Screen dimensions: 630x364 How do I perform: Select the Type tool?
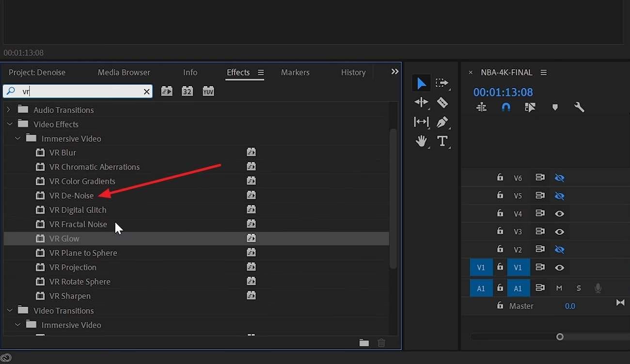[x=442, y=141]
